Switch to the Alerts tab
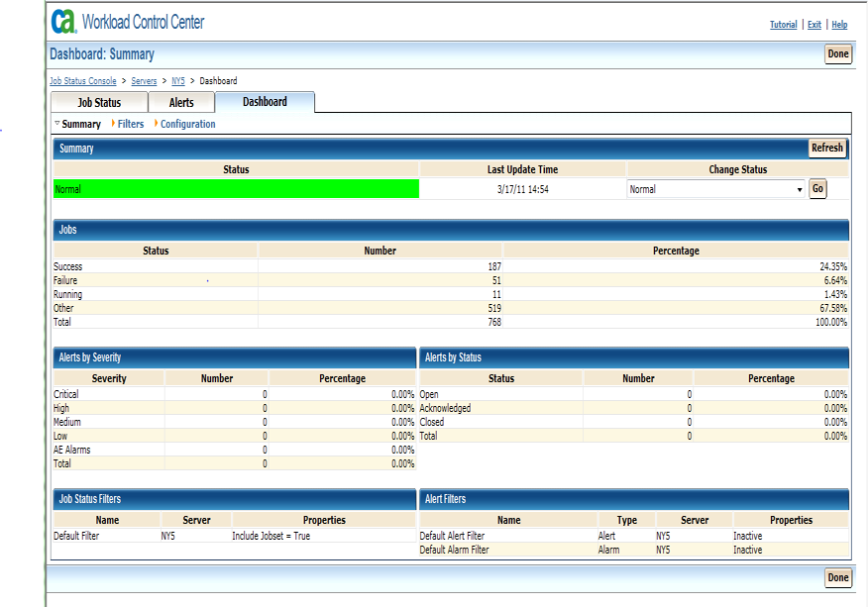 (x=181, y=102)
